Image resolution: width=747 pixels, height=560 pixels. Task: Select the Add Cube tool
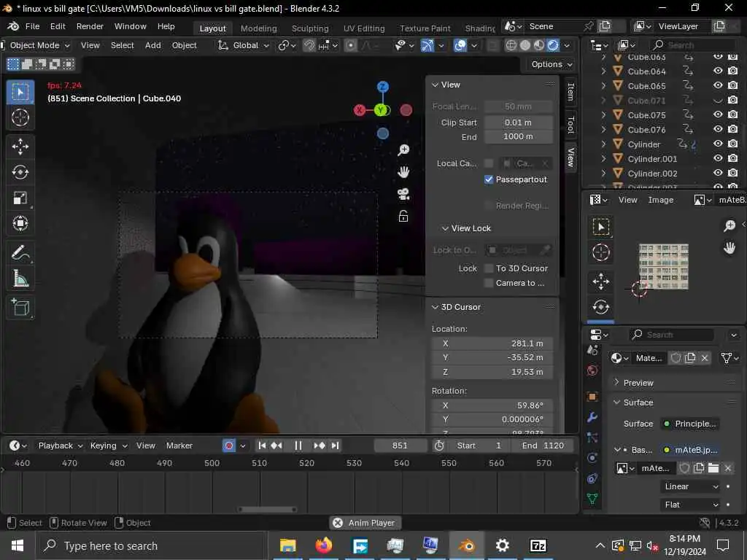click(x=20, y=308)
